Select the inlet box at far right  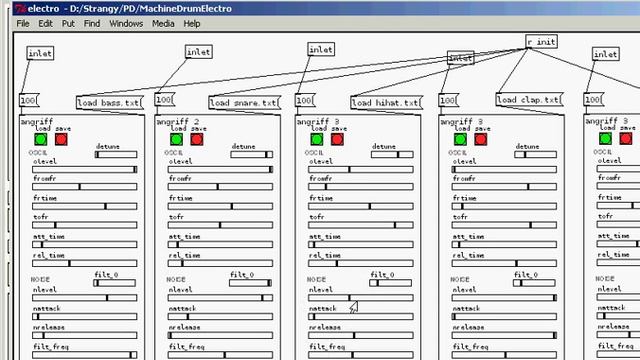(x=606, y=54)
